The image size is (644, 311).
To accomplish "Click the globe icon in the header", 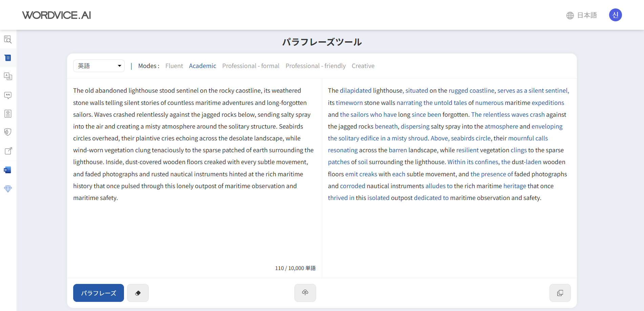I will tap(569, 15).
